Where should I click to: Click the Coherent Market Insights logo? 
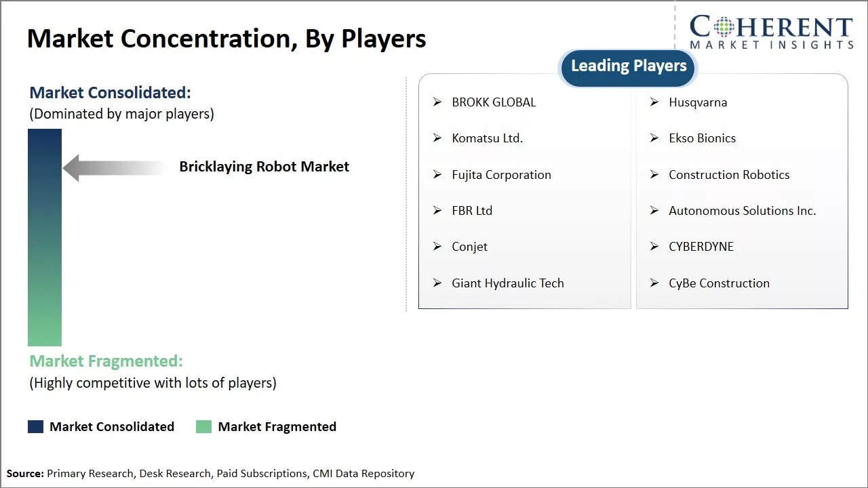tap(771, 32)
